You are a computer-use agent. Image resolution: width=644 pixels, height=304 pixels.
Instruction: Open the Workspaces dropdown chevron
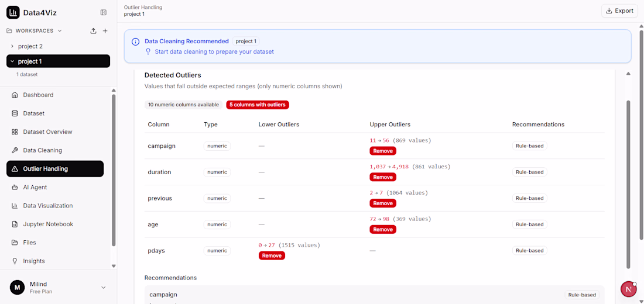[x=60, y=31]
